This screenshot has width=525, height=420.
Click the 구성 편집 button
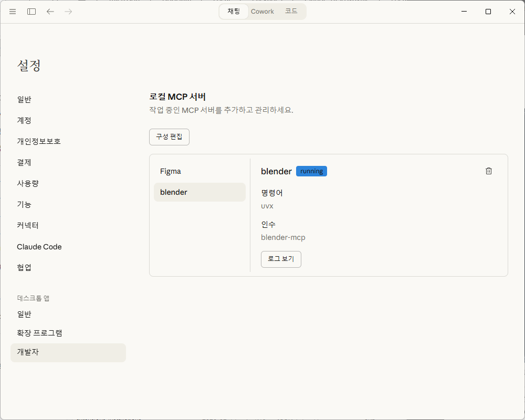coord(169,137)
